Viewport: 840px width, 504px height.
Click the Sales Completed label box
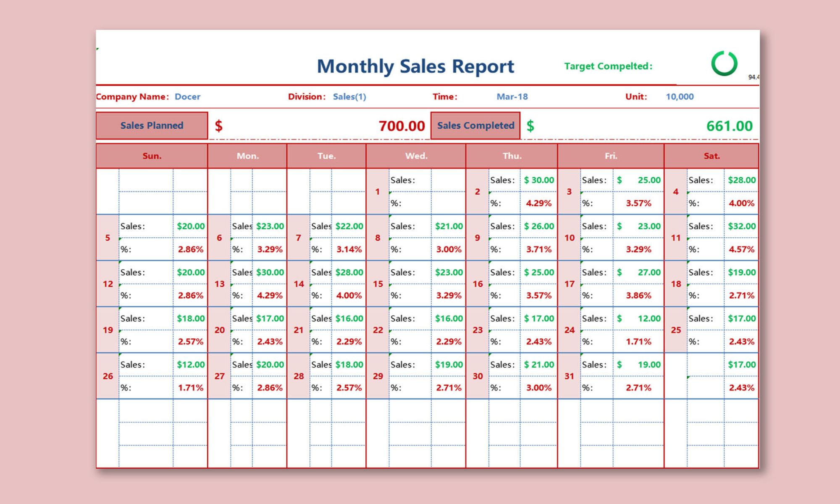pos(475,126)
